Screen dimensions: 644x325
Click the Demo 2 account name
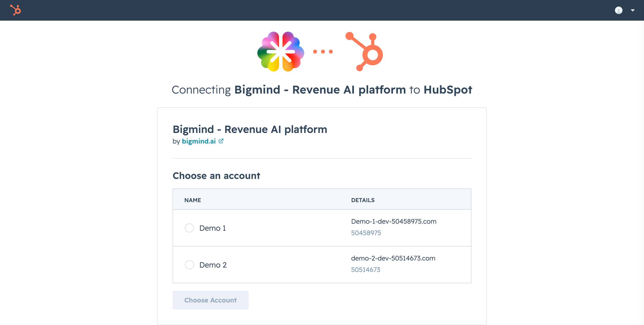[x=213, y=265]
